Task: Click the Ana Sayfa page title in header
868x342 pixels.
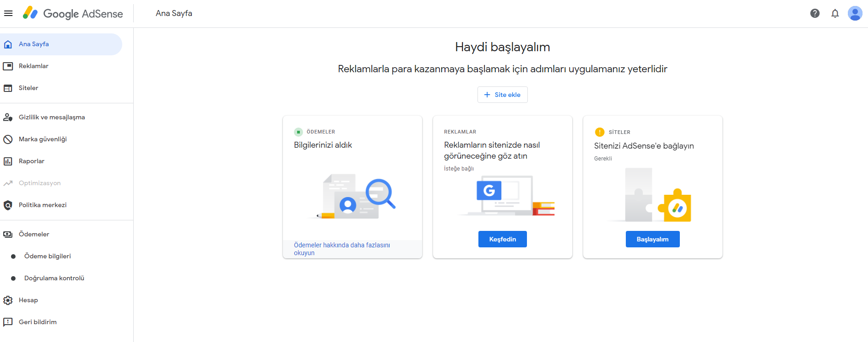Action: click(174, 13)
